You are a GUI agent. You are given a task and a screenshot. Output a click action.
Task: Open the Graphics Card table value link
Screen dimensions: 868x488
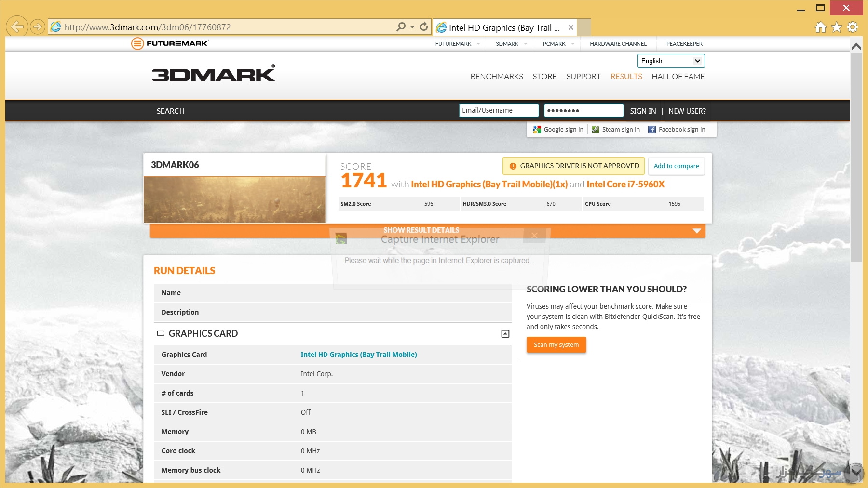pyautogui.click(x=359, y=355)
